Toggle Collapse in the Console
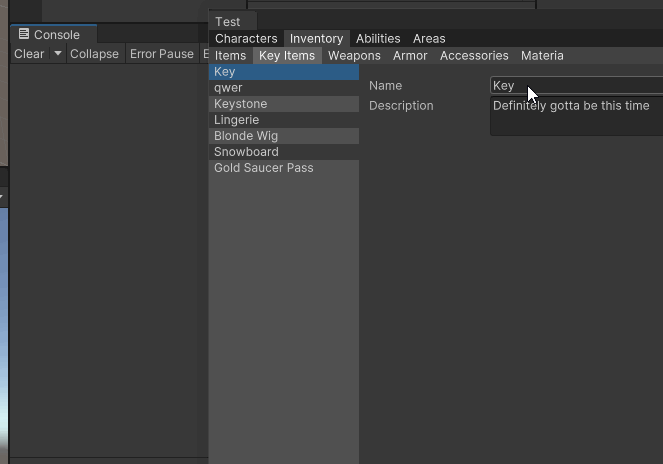This screenshot has width=663, height=464. pyautogui.click(x=94, y=54)
